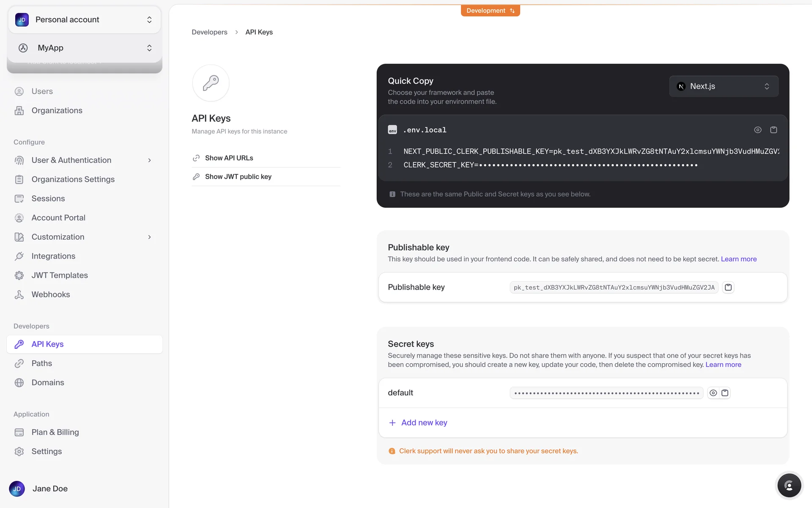The height and width of the screenshot is (508, 812).
Task: Click the Webhooks sidebar icon
Action: click(x=19, y=295)
